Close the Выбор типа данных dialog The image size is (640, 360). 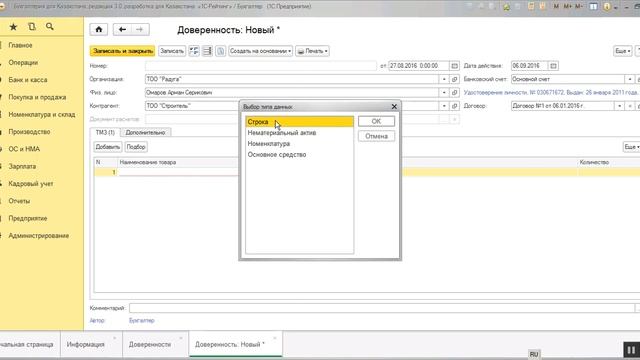tap(394, 107)
